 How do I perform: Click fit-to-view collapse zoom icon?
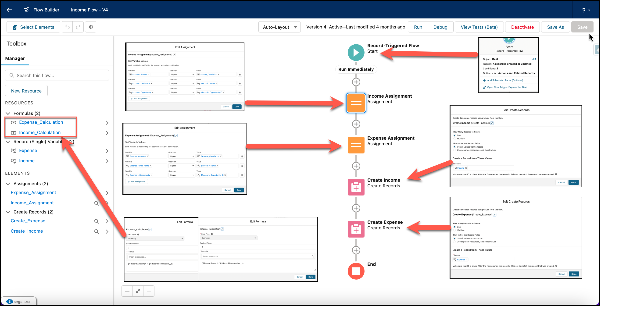click(138, 291)
